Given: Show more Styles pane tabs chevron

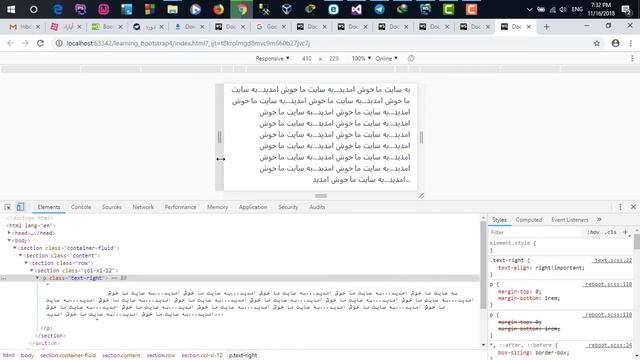Looking at the screenshot, I should point(599,220).
